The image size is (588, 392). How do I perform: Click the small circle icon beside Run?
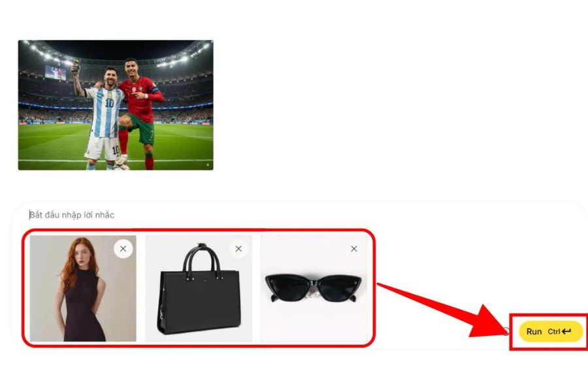click(x=506, y=331)
